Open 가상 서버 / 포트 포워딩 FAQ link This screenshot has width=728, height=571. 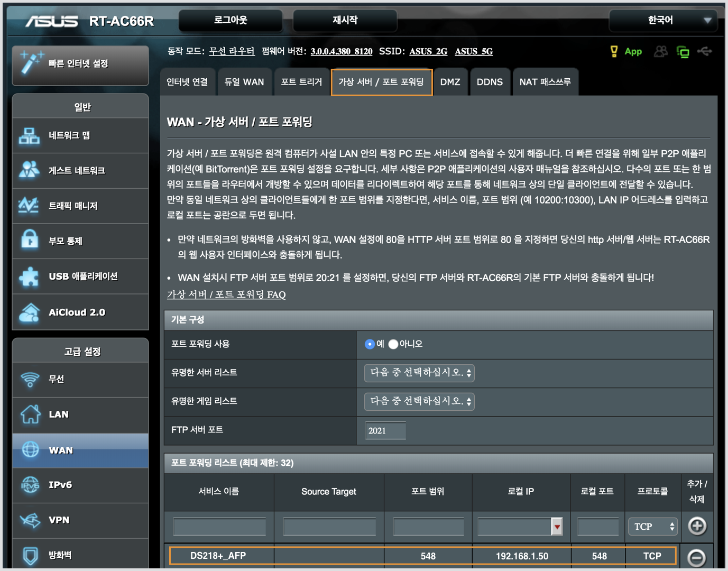click(226, 294)
